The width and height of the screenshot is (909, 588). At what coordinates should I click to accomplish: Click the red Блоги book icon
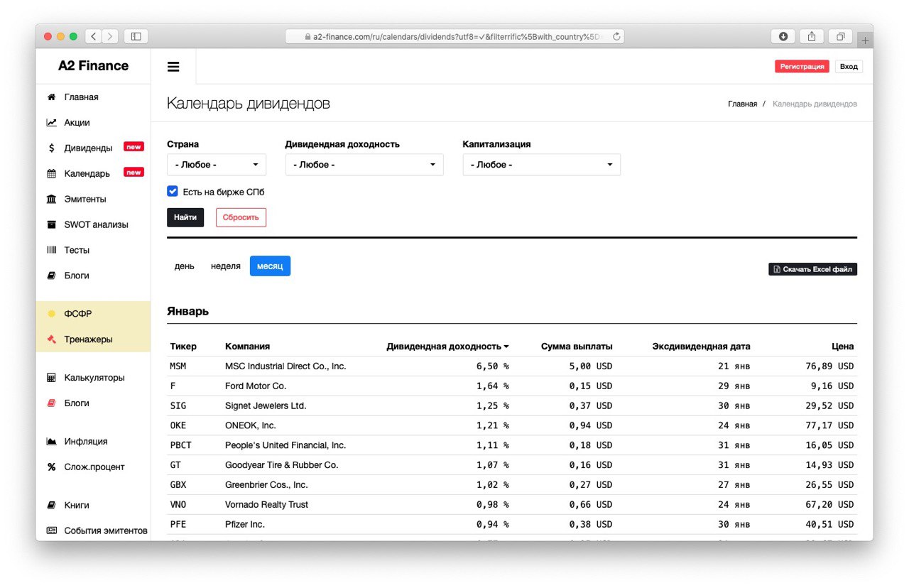51,403
